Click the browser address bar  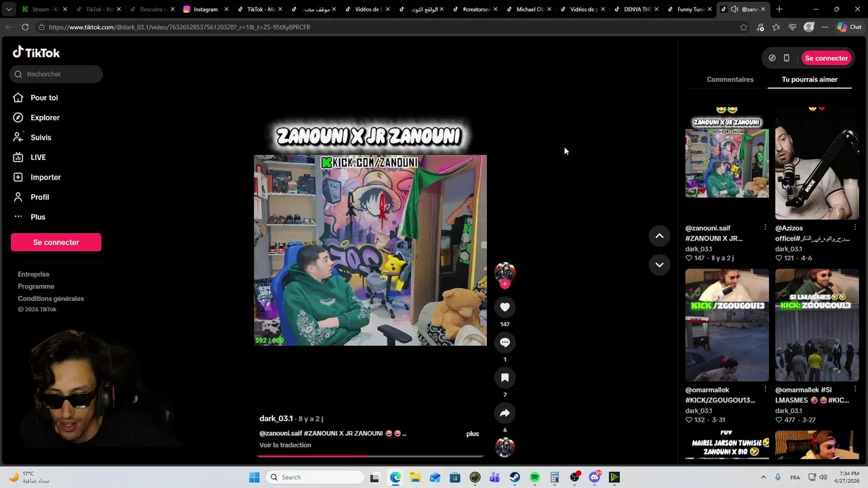[x=387, y=27]
